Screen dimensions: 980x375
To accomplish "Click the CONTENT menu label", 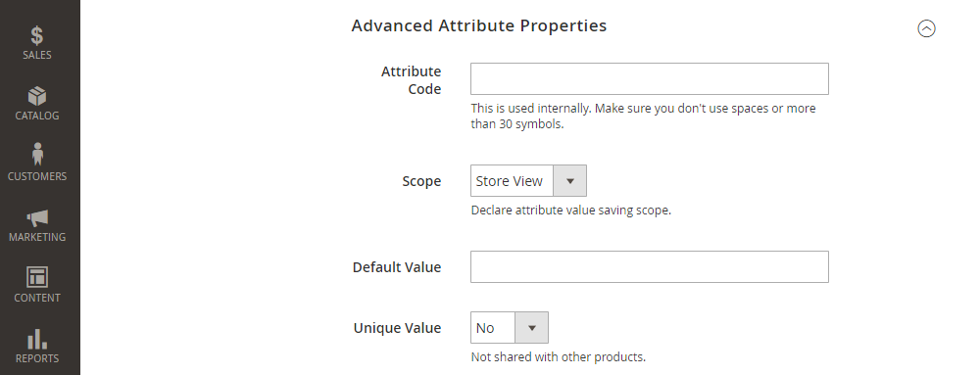I will tap(37, 298).
